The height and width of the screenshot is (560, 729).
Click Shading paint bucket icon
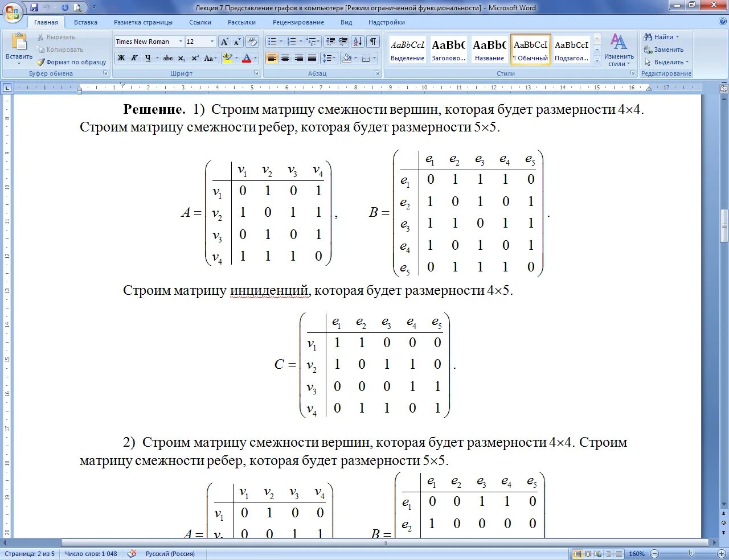point(346,58)
